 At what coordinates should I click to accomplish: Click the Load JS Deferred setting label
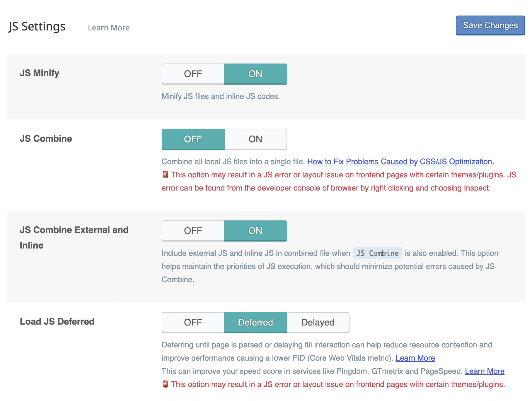tap(57, 321)
